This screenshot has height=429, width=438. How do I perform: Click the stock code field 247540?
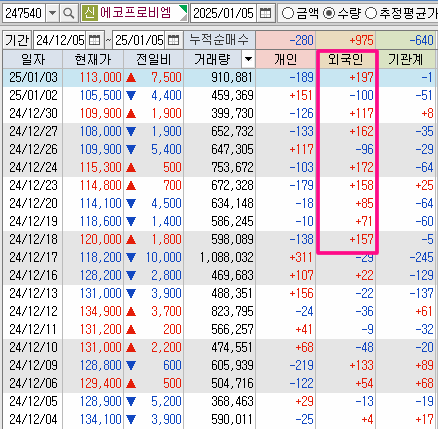click(x=24, y=13)
